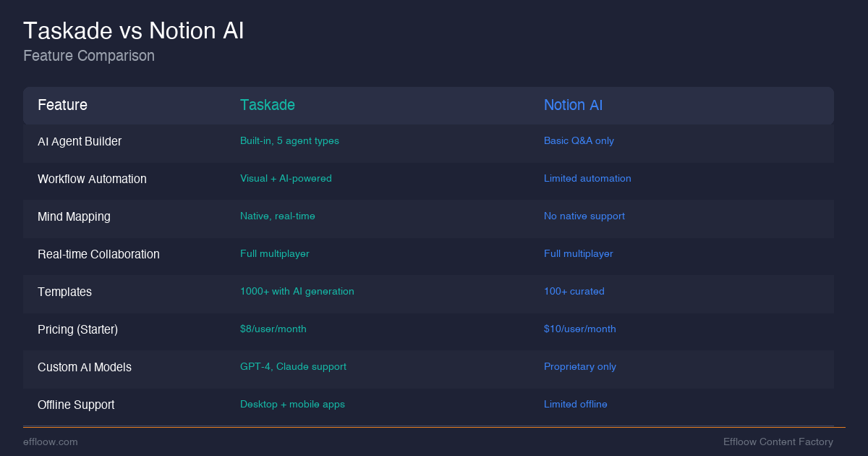
Task: Select the Pricing (Starter) row
Action: [x=77, y=329]
